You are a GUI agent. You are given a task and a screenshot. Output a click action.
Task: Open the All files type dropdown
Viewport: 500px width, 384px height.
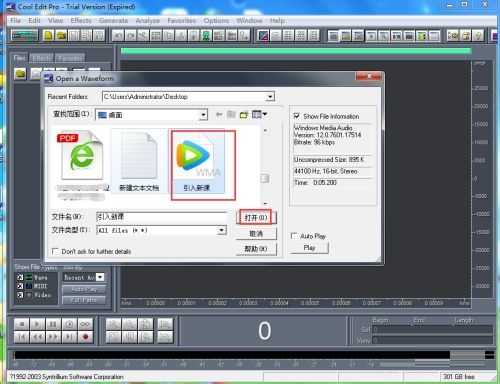[x=221, y=230]
